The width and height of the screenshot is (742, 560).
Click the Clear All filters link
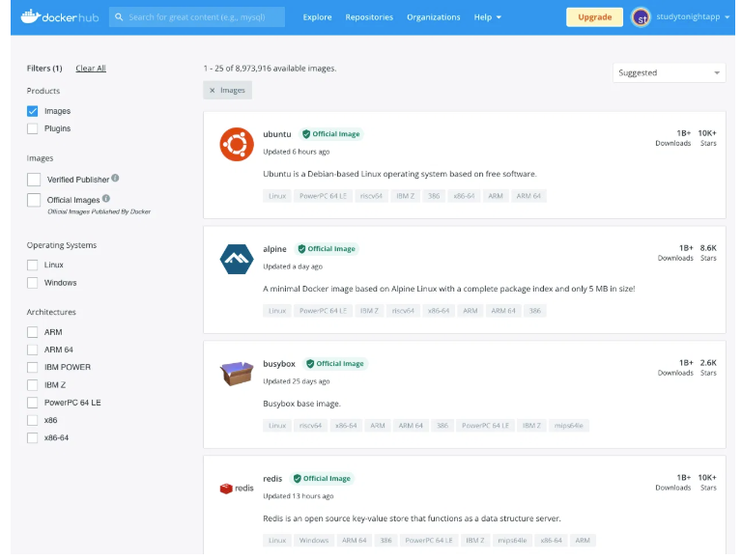click(x=91, y=69)
